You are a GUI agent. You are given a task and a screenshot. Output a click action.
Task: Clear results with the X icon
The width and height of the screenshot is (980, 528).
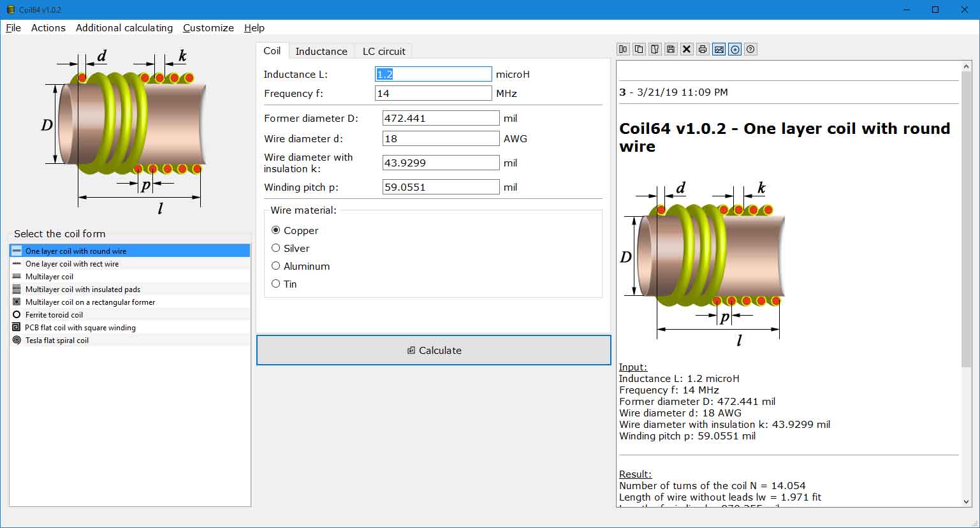(687, 49)
